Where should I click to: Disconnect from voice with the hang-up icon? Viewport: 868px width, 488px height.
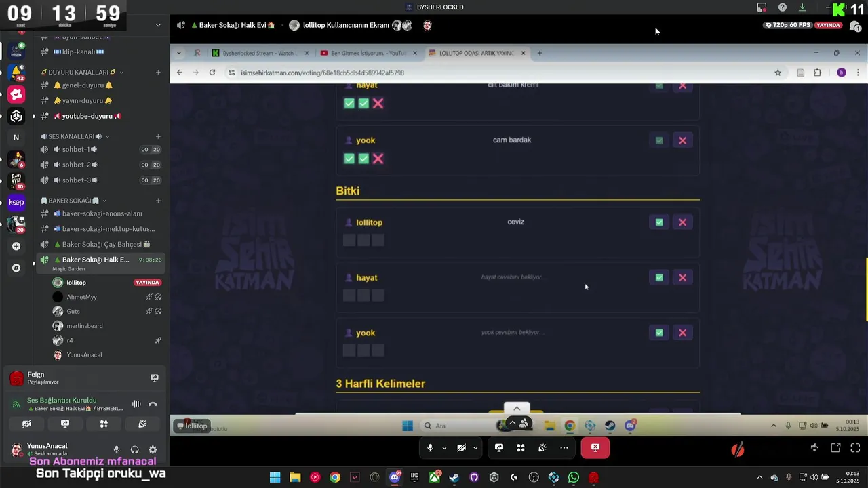tap(153, 404)
